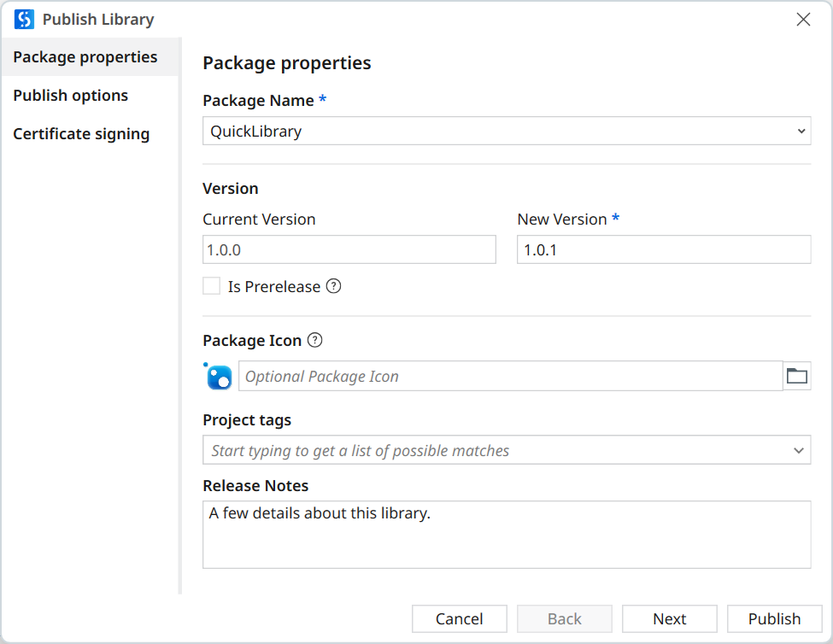Open the Project tags dropdown list
The image size is (833, 644).
pos(798,450)
